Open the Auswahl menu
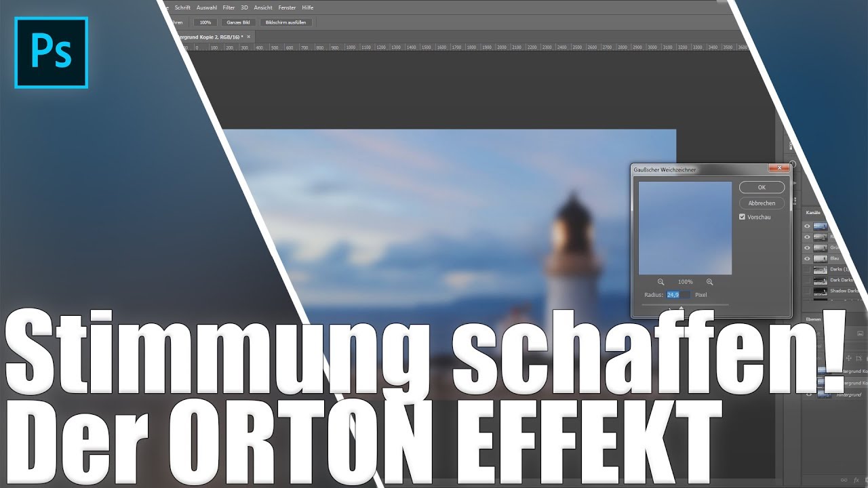 coord(206,7)
